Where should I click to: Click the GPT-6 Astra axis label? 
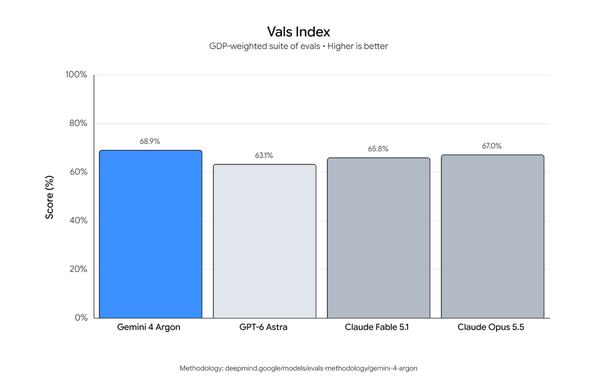click(263, 327)
